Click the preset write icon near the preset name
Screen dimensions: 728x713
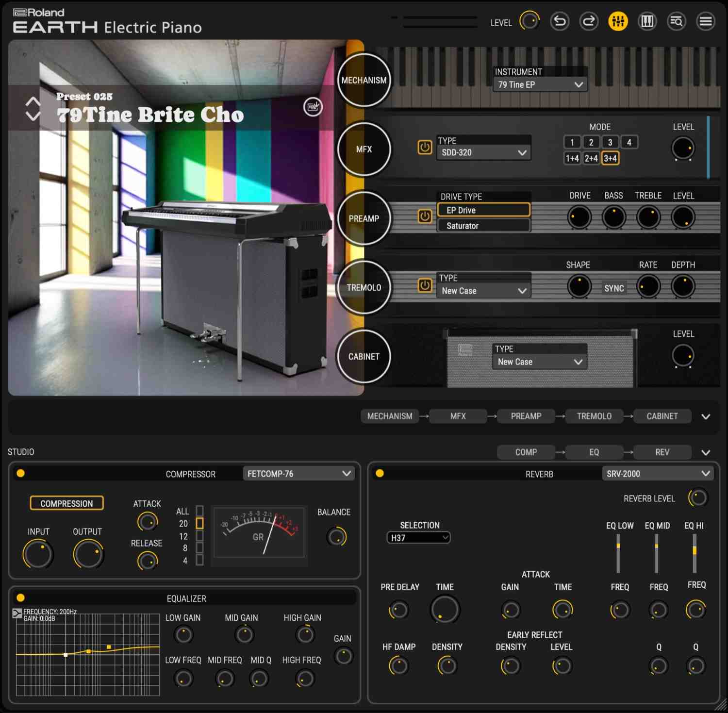pos(313,108)
